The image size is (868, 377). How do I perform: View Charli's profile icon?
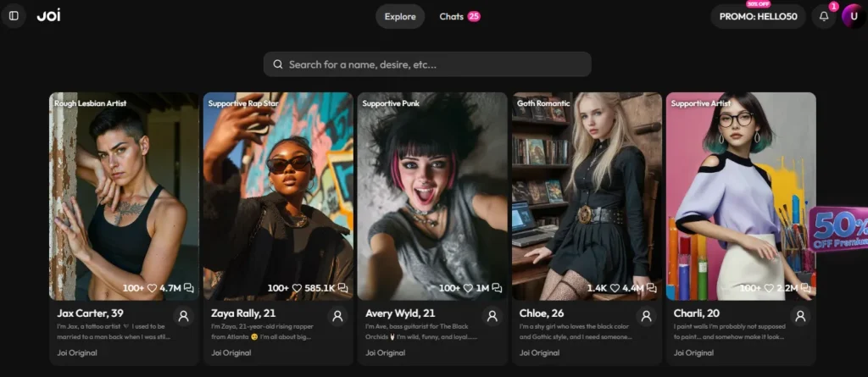point(800,316)
